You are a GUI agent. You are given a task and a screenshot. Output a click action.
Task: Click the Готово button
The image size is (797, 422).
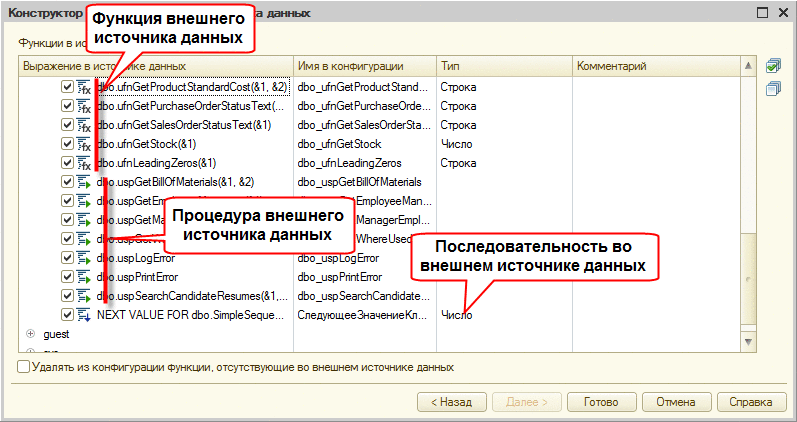(x=601, y=402)
